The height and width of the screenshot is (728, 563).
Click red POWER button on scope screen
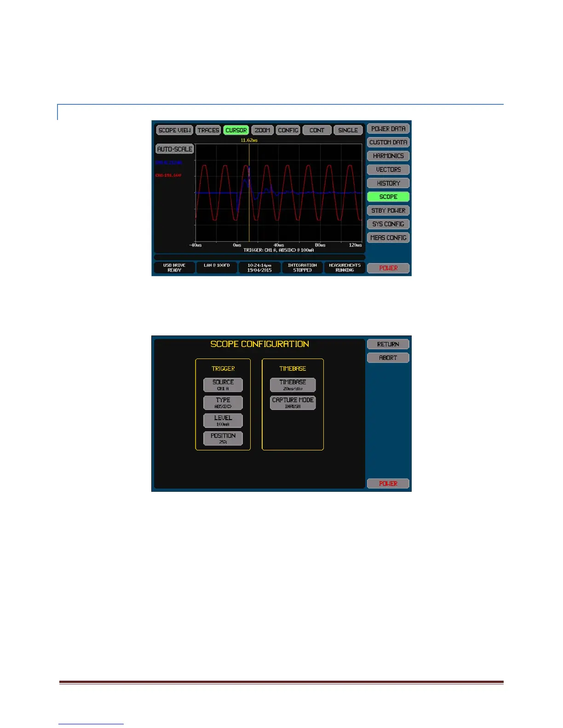(x=388, y=268)
